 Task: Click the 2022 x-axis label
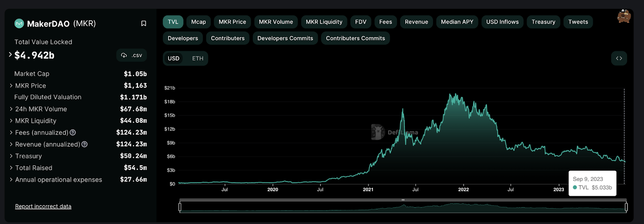(x=463, y=189)
